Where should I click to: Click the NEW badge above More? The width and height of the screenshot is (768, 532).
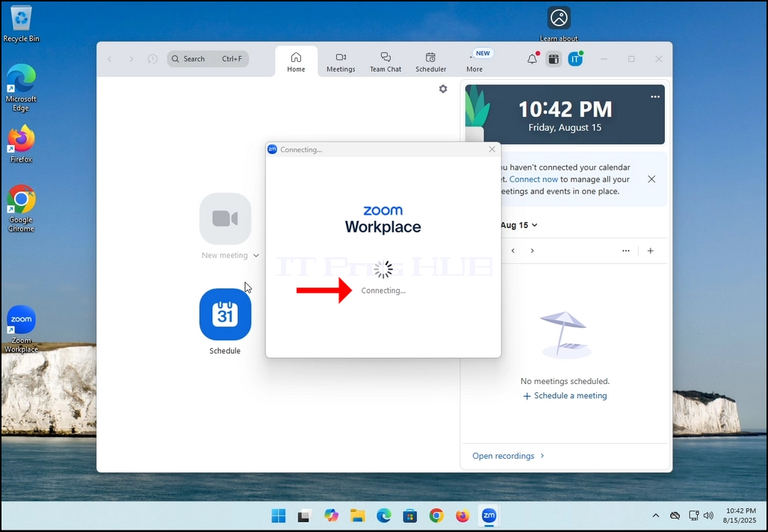[x=483, y=53]
